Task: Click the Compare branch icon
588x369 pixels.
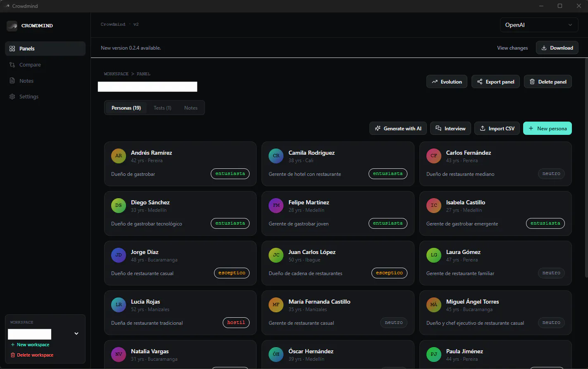Action: coord(12,65)
